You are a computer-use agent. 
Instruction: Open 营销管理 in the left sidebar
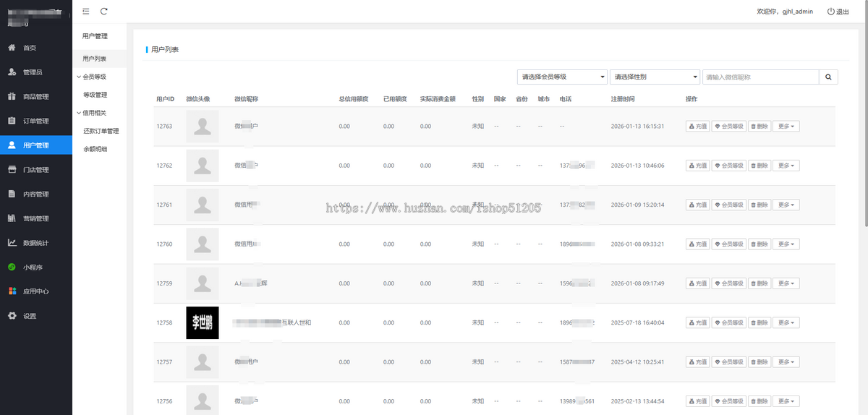point(36,218)
